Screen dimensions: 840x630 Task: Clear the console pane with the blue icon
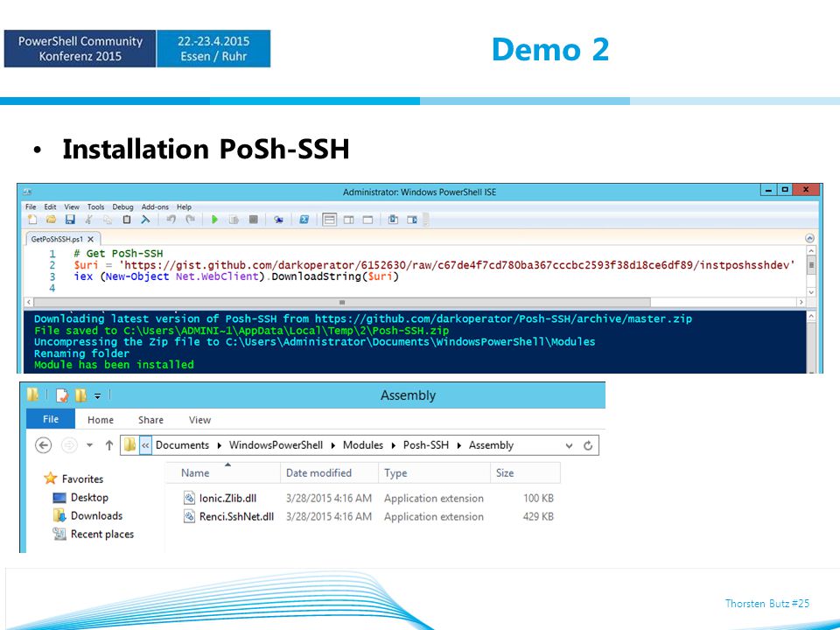click(145, 220)
